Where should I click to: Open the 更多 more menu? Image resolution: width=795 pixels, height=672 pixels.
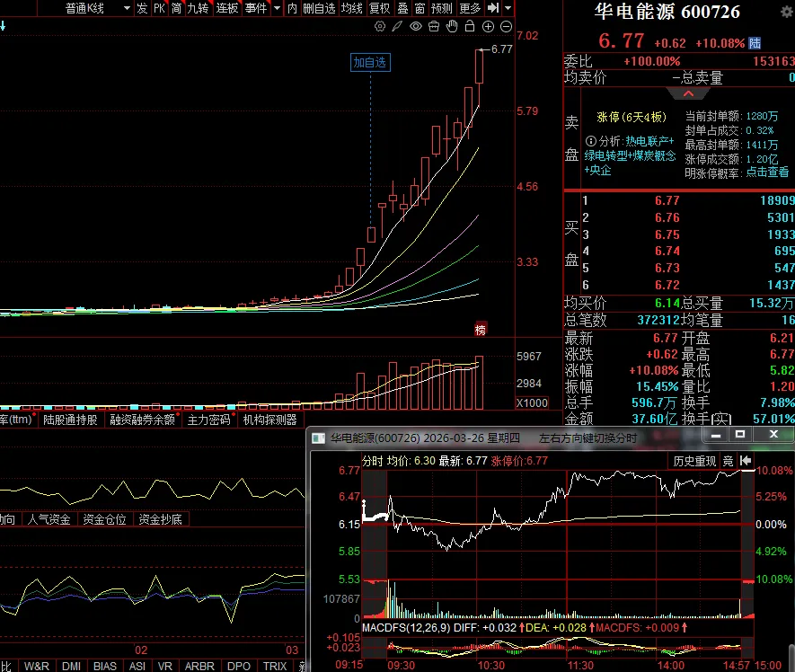point(470,8)
